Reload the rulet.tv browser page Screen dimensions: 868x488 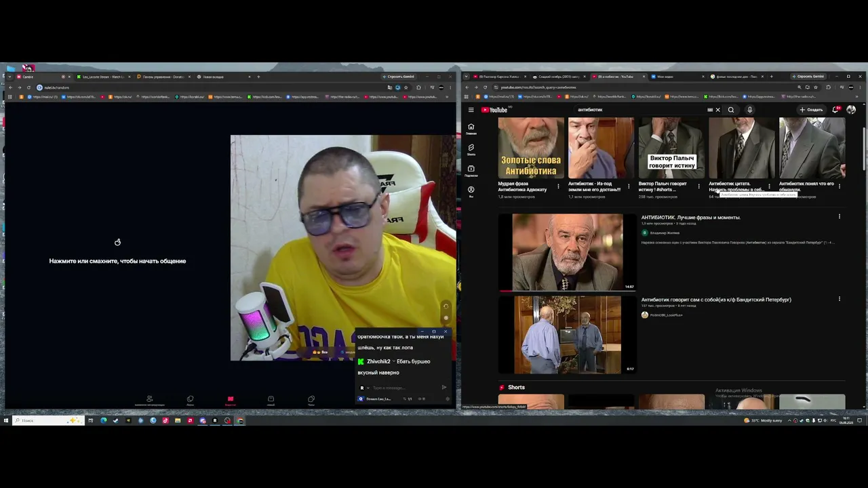pos(28,87)
